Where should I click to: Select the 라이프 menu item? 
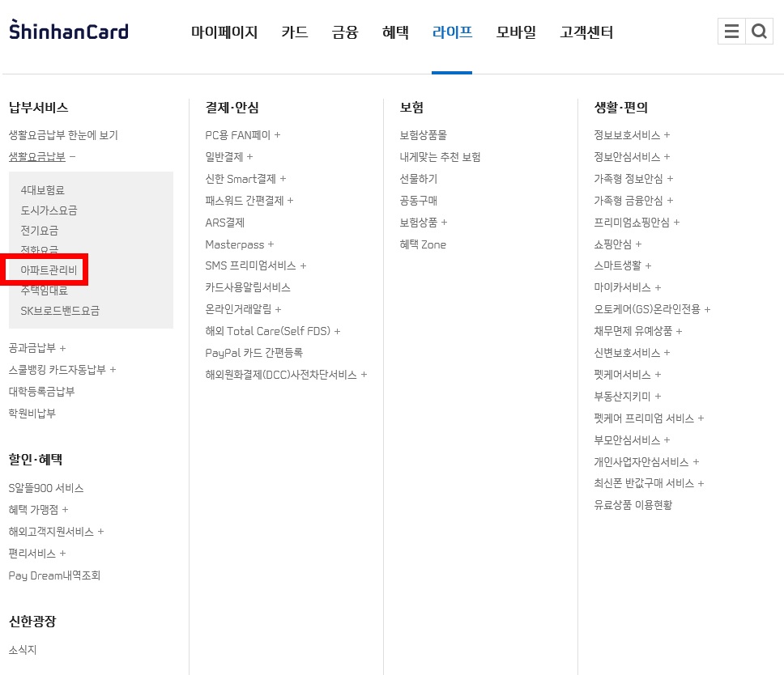[451, 32]
